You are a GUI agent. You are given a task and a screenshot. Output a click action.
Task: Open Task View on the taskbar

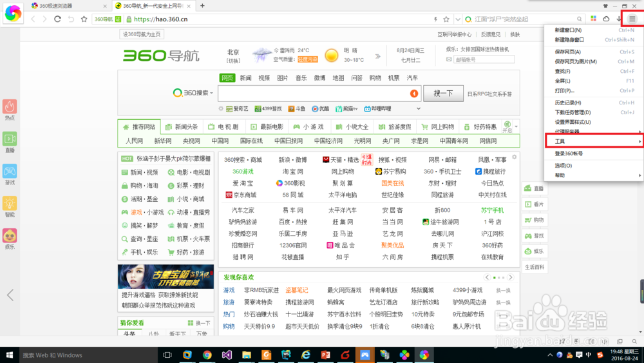coord(167,355)
